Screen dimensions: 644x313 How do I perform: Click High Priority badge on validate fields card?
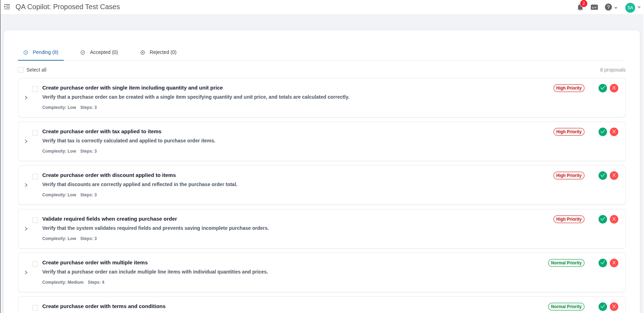click(569, 219)
